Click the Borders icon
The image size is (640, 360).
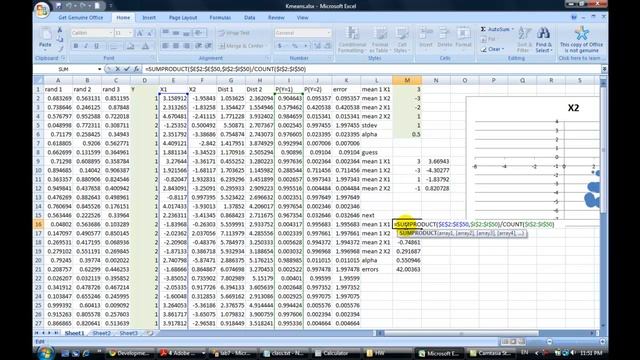114,46
